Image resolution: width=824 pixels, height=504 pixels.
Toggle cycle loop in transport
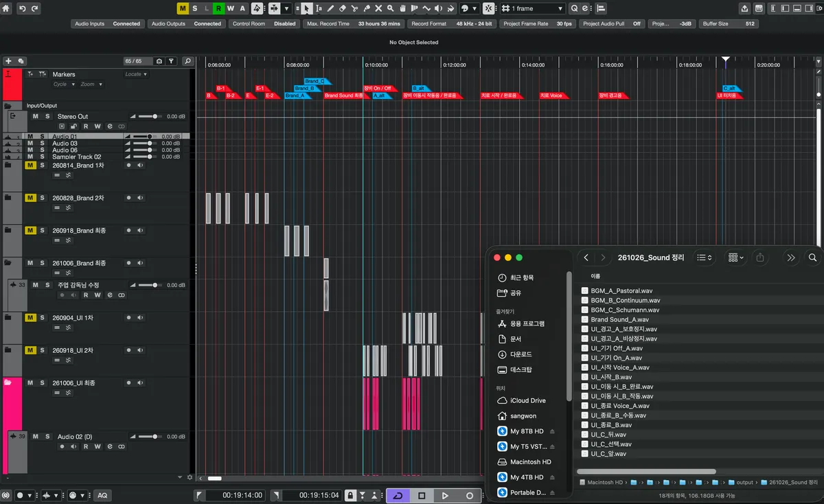point(399,495)
